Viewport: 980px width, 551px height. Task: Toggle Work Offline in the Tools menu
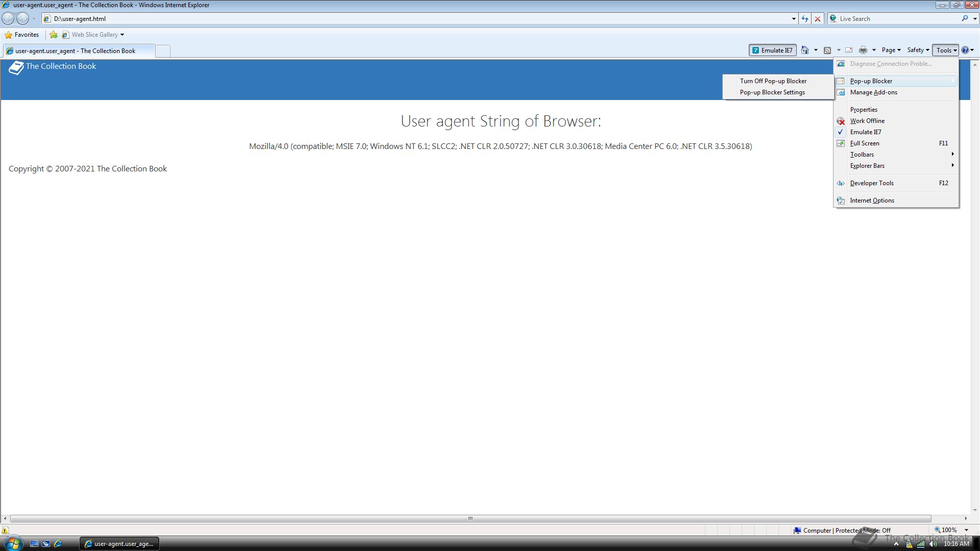[x=896, y=121]
